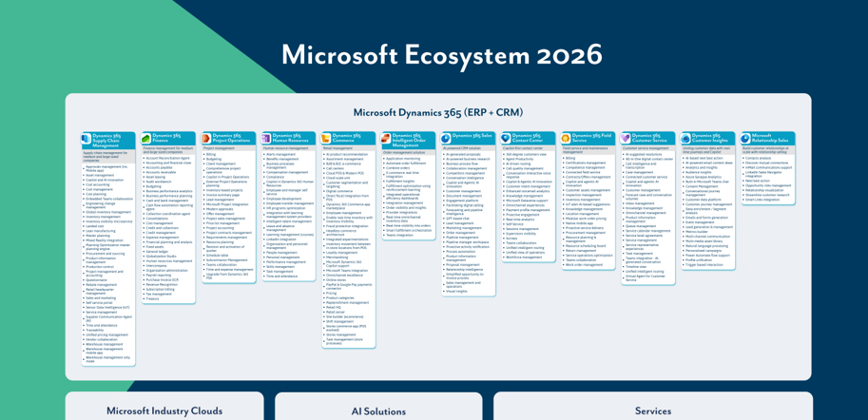Click the Dynamics 365 Supply Chain Management icon
Image resolution: width=868 pixels, height=420 pixels.
(87, 140)
